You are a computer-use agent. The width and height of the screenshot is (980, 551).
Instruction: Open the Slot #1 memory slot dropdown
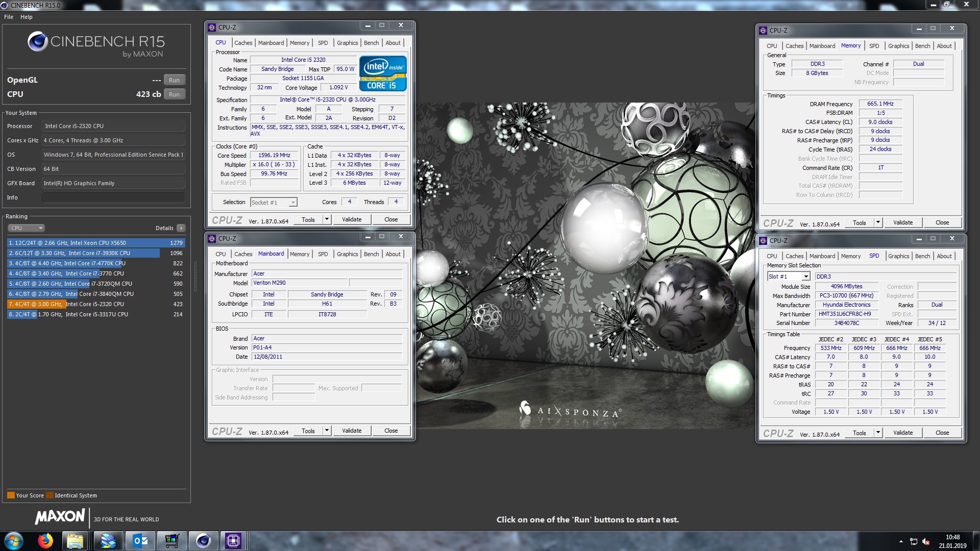pyautogui.click(x=789, y=277)
